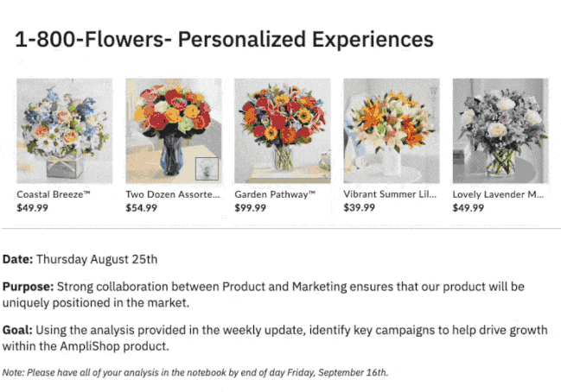This screenshot has width=561, height=392.
Task: Open the Coastal Breeze bouquet photo
Action: tap(65, 130)
